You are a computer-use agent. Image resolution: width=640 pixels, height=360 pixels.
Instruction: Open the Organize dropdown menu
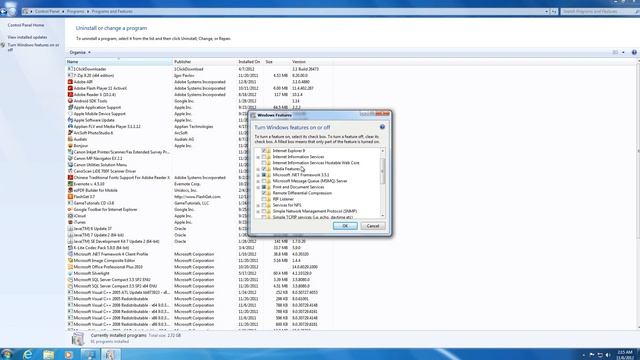(x=80, y=52)
